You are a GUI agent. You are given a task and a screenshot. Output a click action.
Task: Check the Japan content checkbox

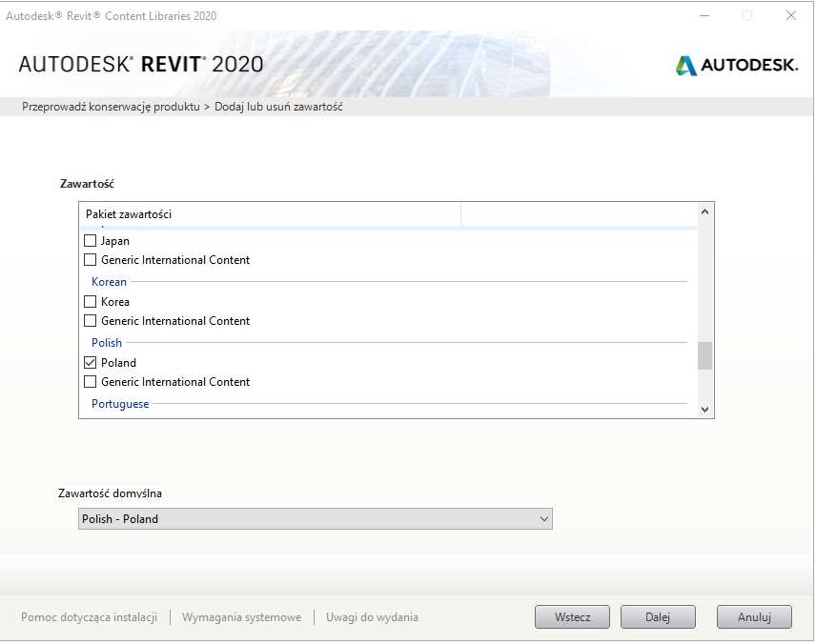(91, 241)
